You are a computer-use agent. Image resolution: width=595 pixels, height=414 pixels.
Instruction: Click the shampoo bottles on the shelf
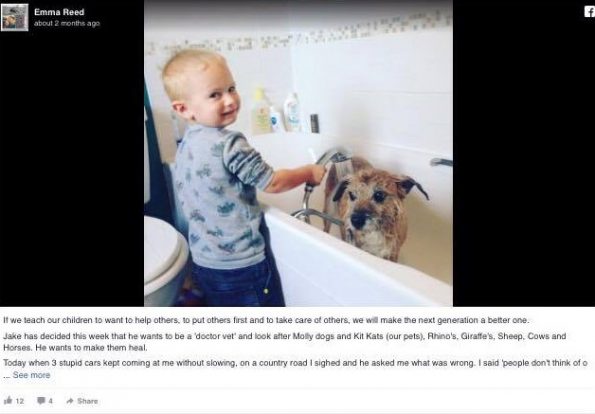pos(280,111)
